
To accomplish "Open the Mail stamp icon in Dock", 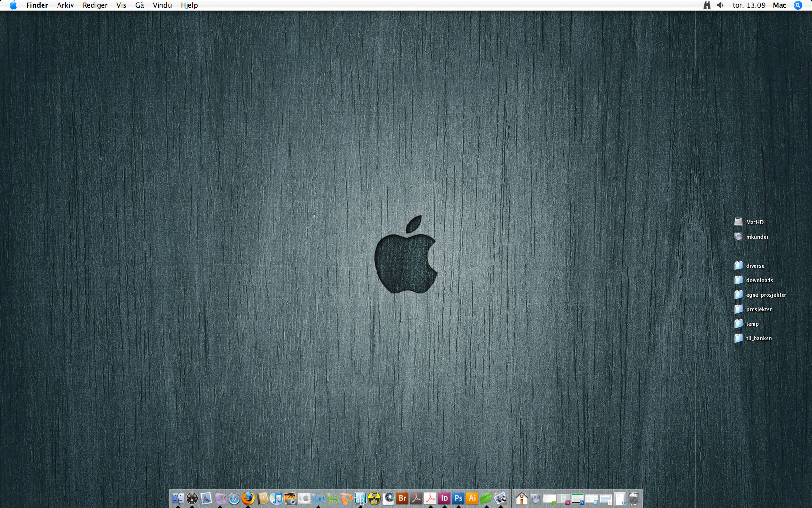I will [206, 498].
